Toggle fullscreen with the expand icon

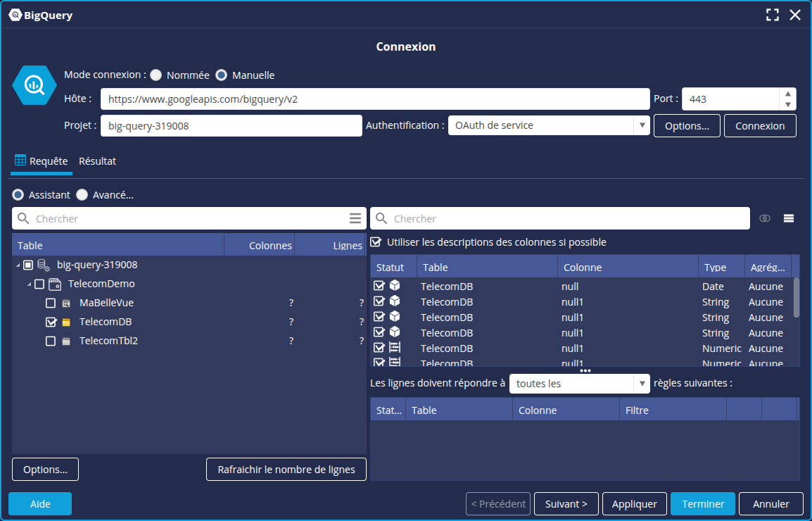tap(773, 15)
